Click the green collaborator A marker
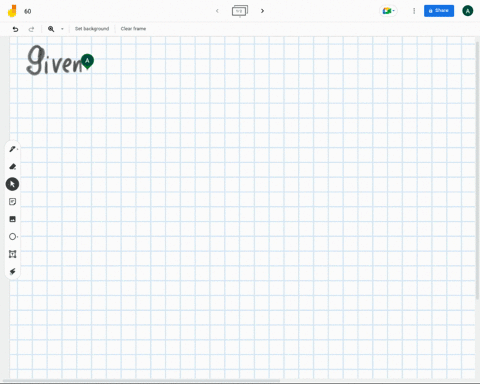 click(87, 61)
